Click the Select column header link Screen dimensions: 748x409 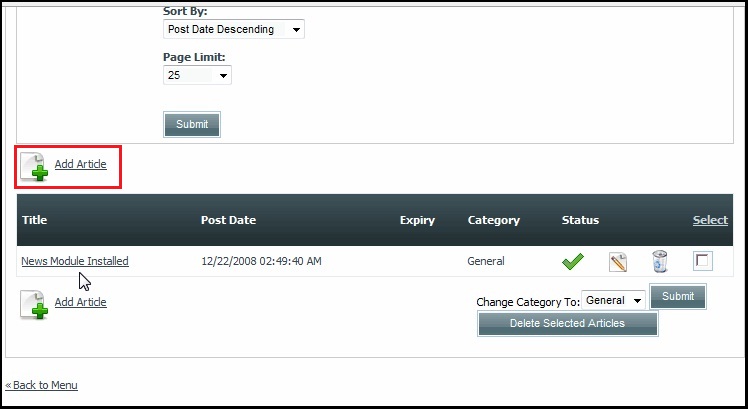click(x=710, y=220)
